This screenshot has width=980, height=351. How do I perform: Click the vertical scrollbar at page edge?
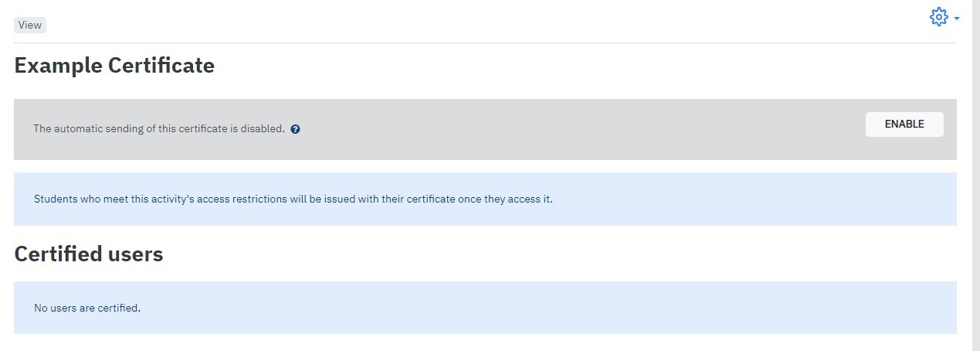(975, 175)
